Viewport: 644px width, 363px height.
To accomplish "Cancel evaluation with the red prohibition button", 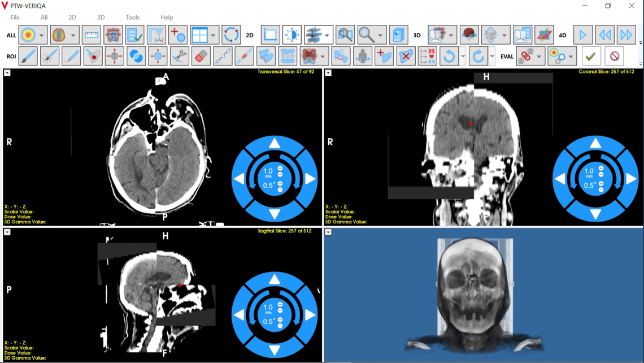I will [613, 56].
